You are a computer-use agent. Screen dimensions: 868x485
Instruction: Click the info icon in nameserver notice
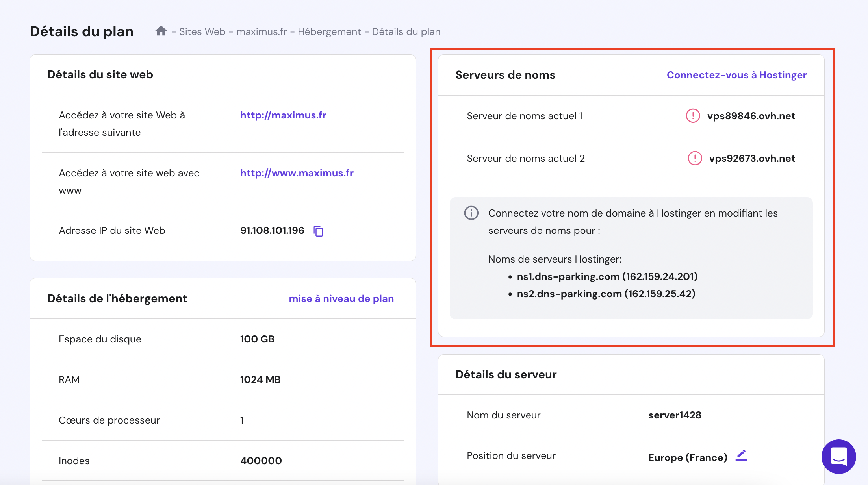[471, 213]
